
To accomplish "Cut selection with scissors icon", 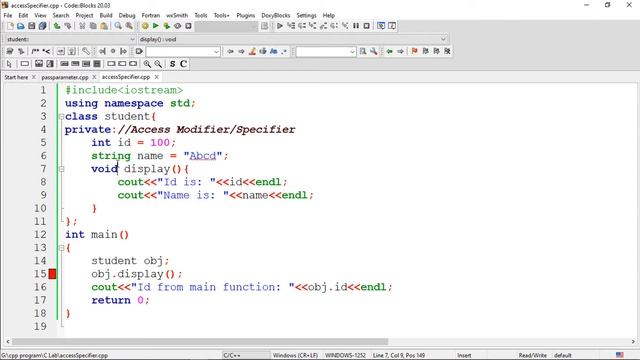I will point(82,26).
